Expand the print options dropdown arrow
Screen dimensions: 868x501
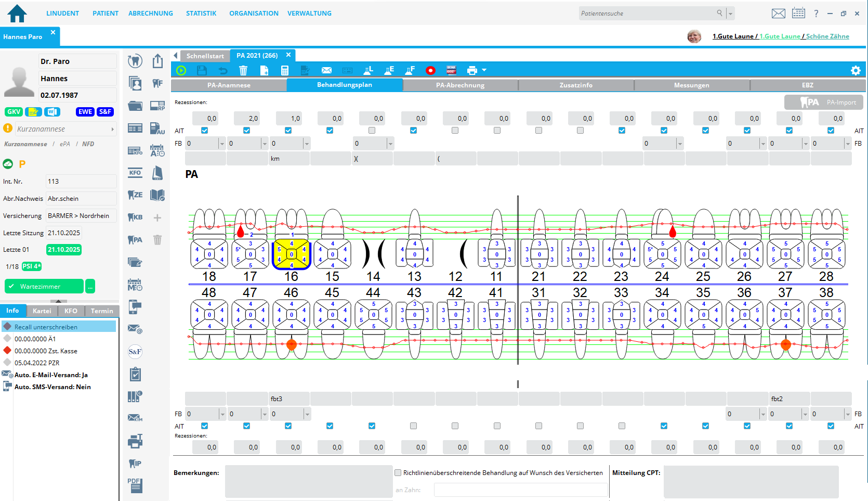[x=484, y=70]
